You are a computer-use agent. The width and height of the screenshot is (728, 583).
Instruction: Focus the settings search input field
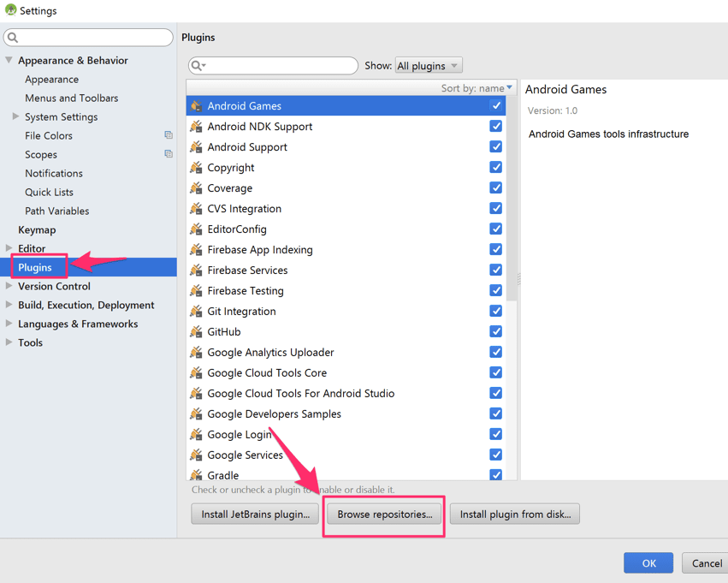tap(88, 37)
